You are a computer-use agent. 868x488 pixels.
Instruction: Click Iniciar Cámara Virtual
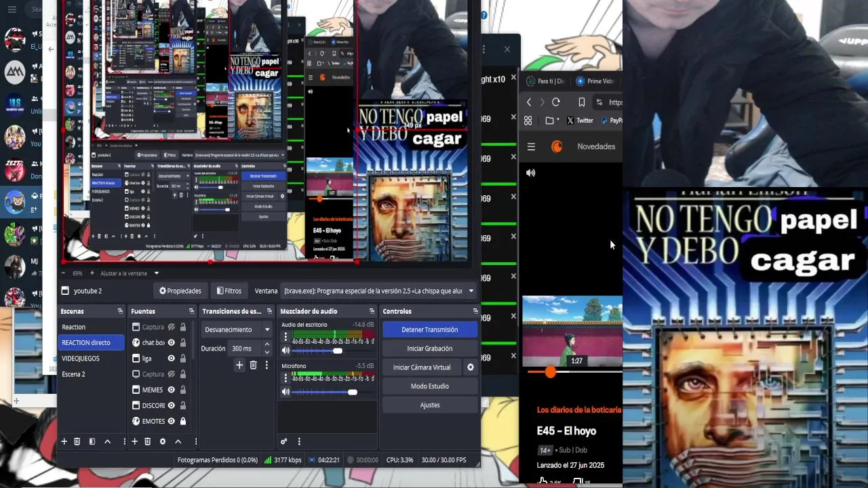click(422, 367)
